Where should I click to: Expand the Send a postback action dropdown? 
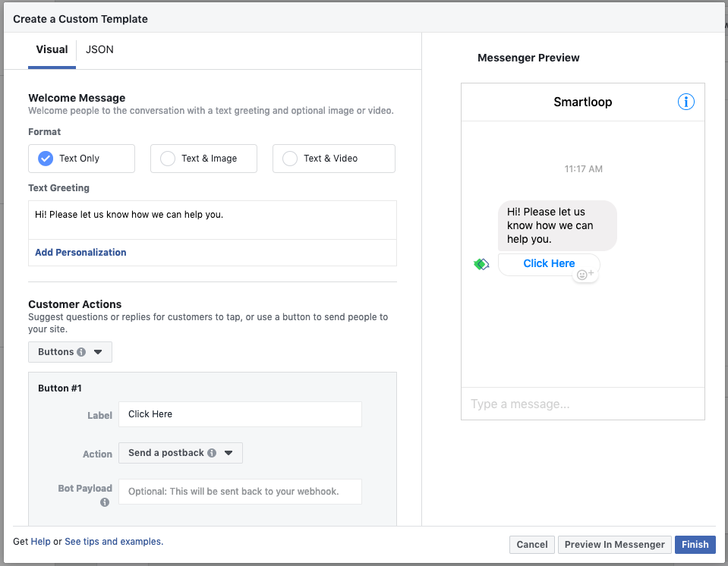pos(181,453)
